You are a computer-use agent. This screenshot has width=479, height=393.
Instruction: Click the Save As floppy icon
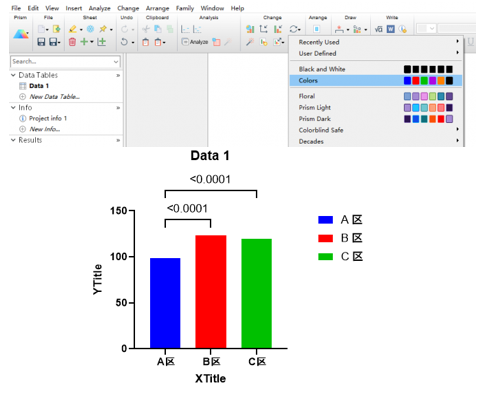[53, 42]
